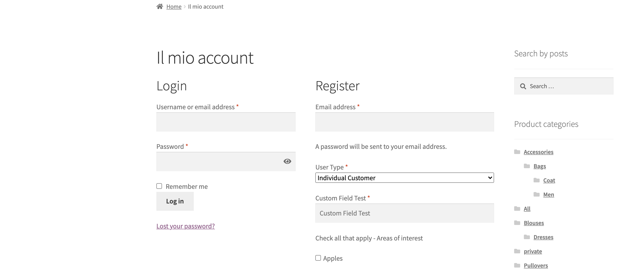Open All category link
This screenshot has width=644, height=274.
[x=527, y=209]
